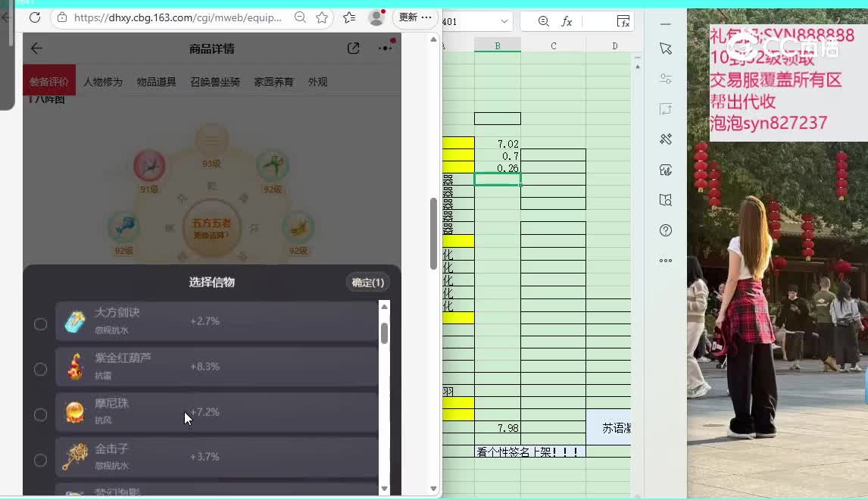868x500 pixels.
Task: Click the 摩尼珠 +7.2% row
Action: (x=217, y=412)
